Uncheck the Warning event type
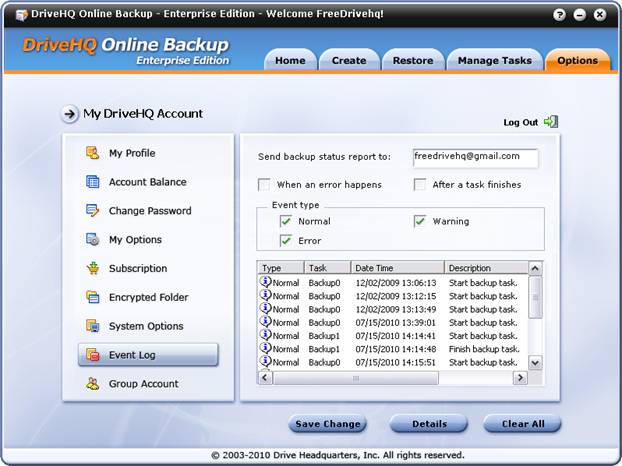 (x=420, y=221)
